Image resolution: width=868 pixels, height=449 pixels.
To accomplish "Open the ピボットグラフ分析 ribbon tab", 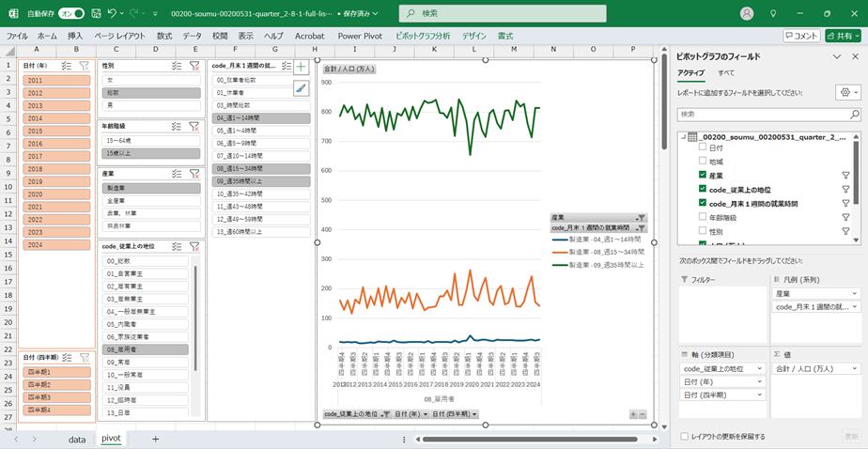I will [422, 36].
